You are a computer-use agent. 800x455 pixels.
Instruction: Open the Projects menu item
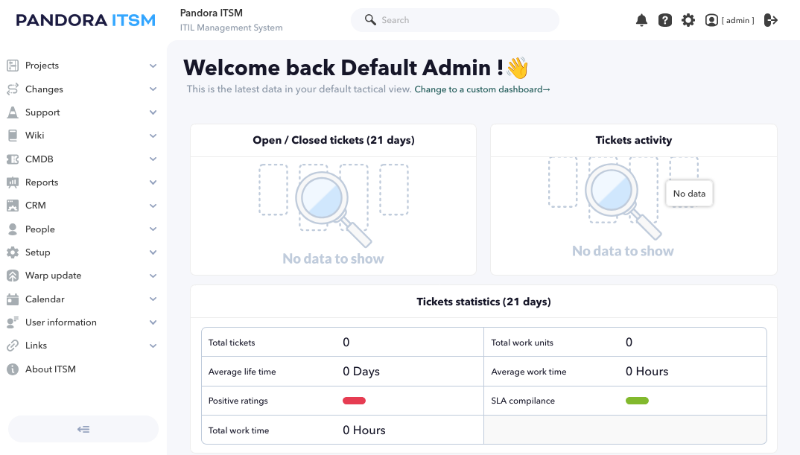click(42, 65)
